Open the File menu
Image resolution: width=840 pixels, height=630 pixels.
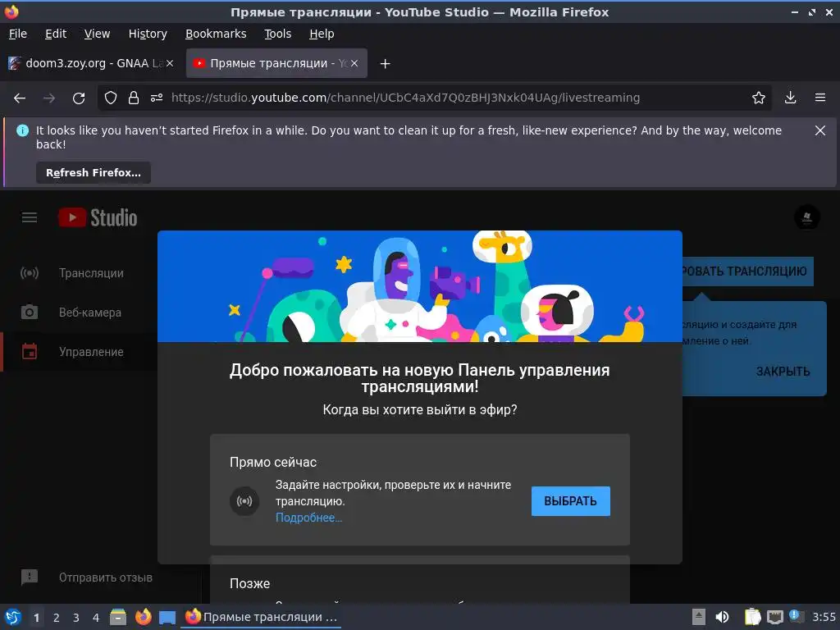18,34
